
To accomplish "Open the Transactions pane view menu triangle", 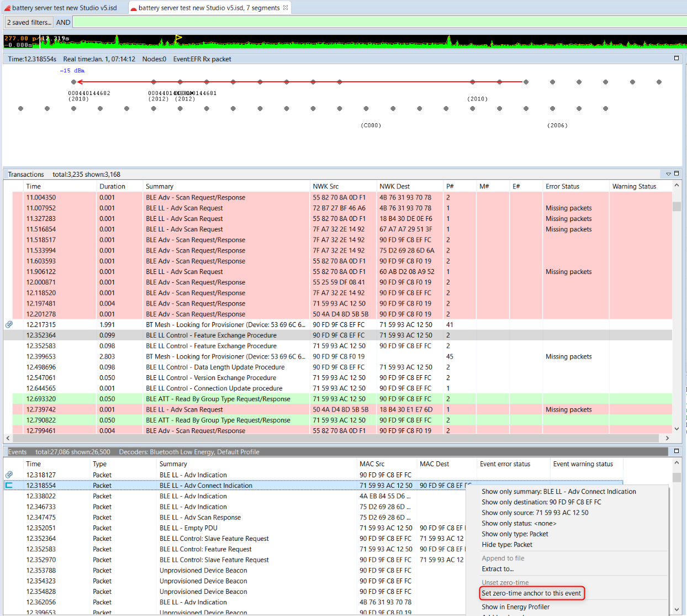I will pyautogui.click(x=668, y=174).
